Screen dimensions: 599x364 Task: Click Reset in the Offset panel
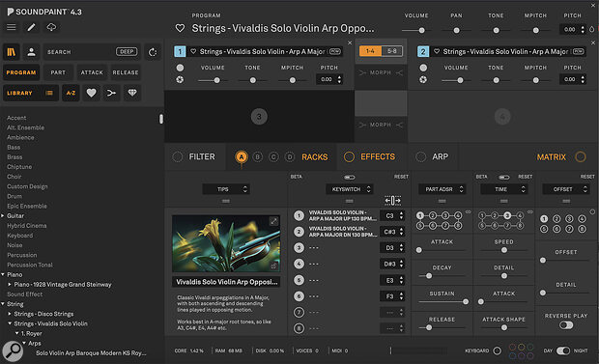(x=587, y=177)
